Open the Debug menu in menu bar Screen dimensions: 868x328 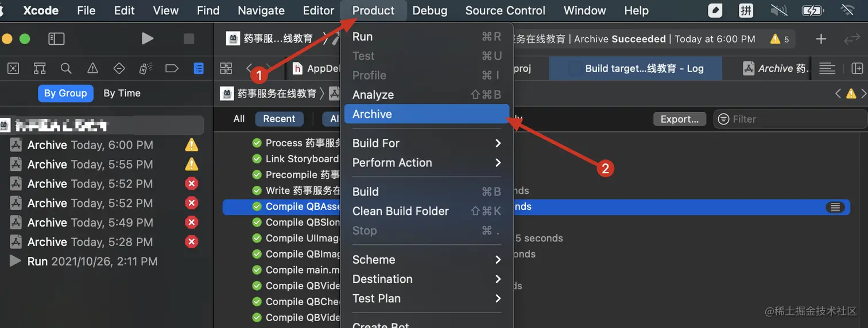point(429,10)
